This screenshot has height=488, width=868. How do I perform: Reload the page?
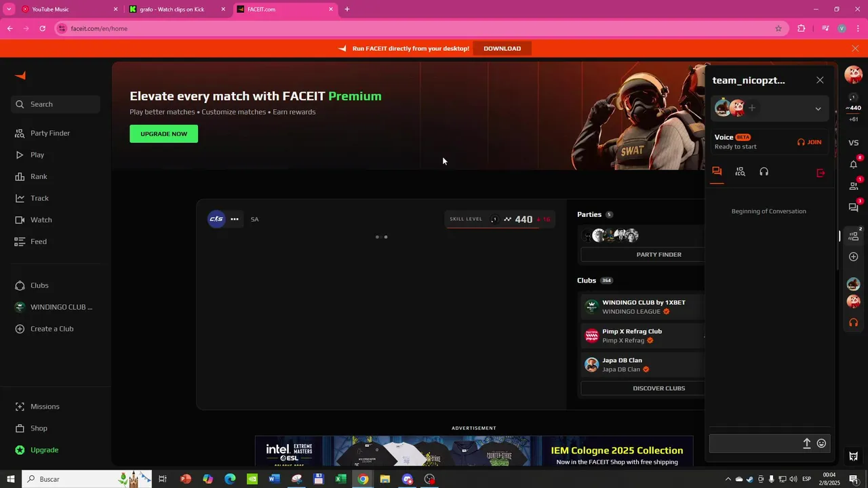click(x=43, y=28)
